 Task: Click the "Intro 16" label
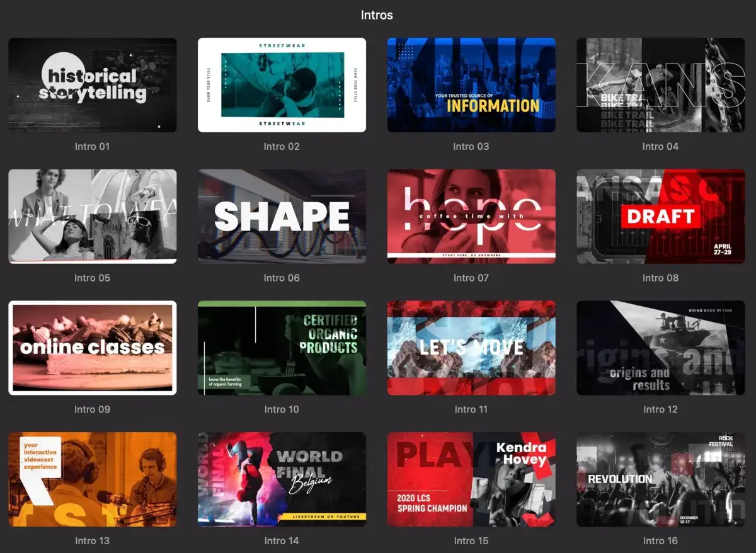coord(660,541)
